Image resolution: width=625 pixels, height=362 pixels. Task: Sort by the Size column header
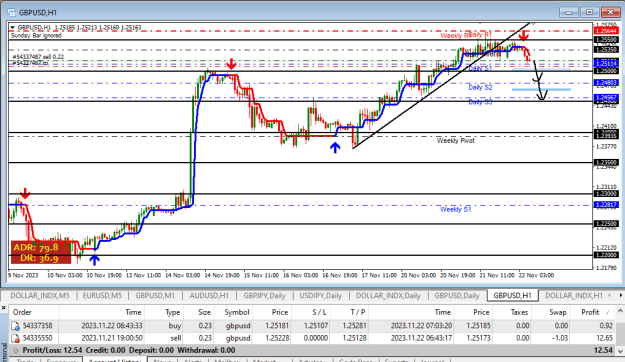pyautogui.click(x=199, y=312)
